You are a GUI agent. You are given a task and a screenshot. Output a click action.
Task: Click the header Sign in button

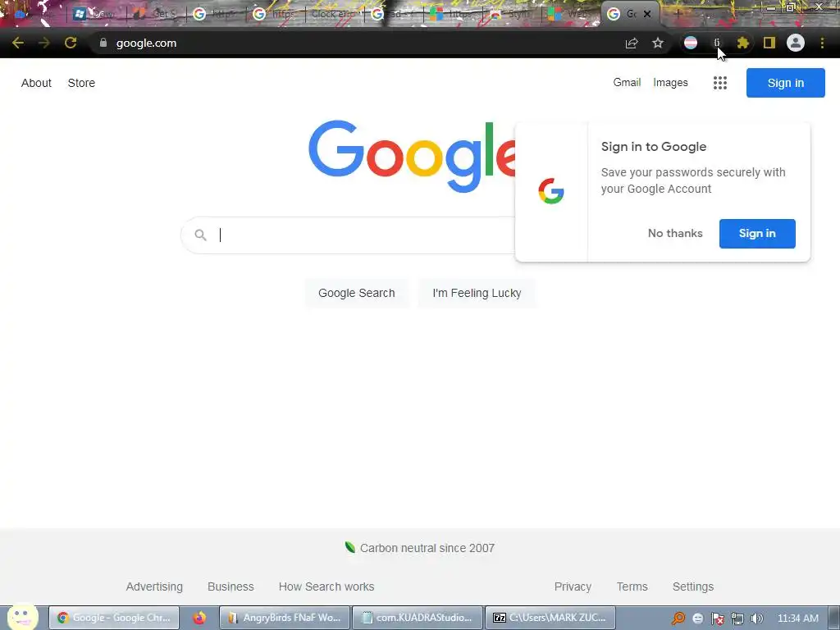point(785,83)
